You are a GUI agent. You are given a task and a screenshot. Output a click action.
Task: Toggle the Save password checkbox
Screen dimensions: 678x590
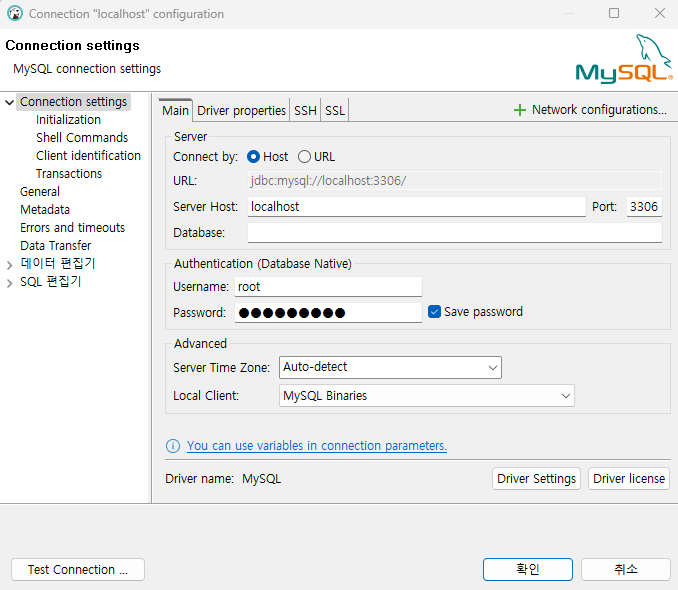coord(434,311)
